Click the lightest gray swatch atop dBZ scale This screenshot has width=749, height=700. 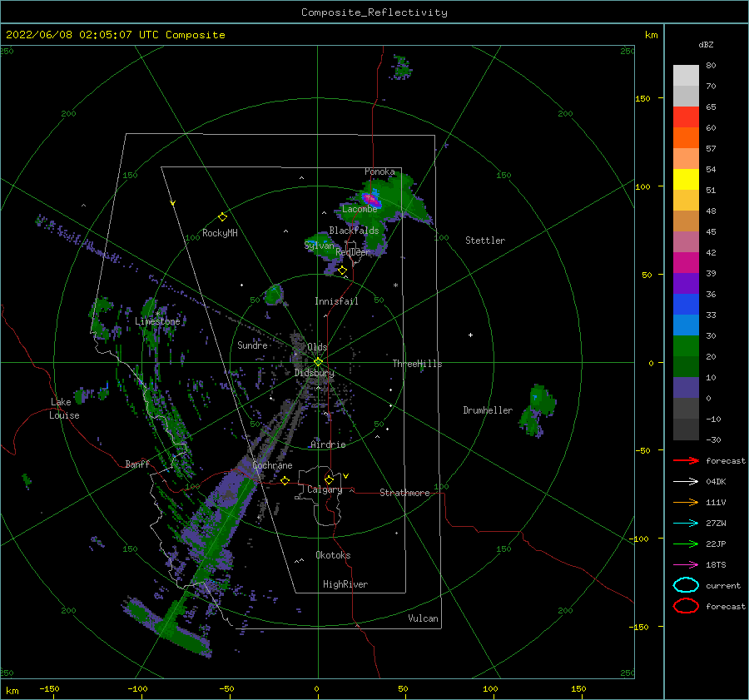pyautogui.click(x=686, y=75)
